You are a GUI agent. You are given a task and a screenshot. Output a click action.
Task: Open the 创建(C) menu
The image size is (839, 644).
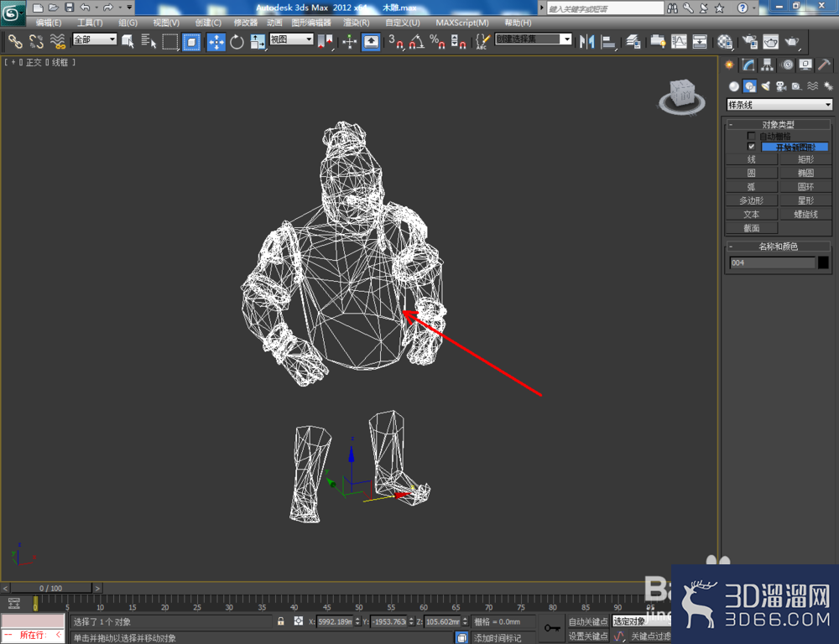click(x=208, y=23)
